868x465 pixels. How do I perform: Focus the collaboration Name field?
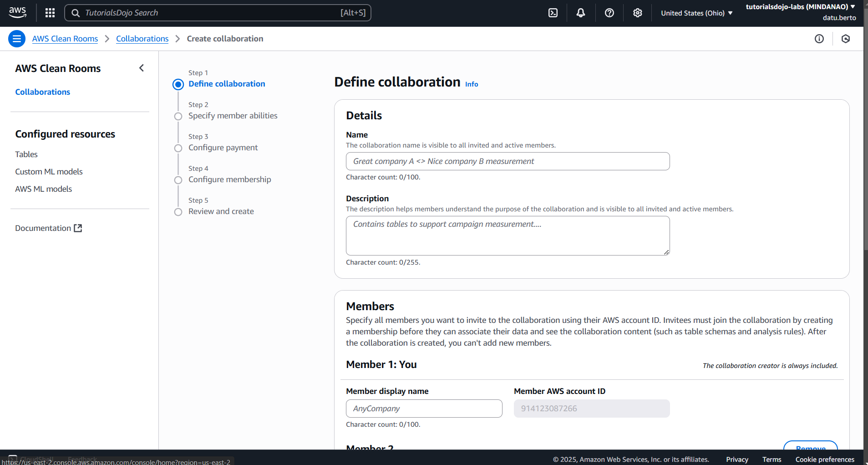click(508, 161)
